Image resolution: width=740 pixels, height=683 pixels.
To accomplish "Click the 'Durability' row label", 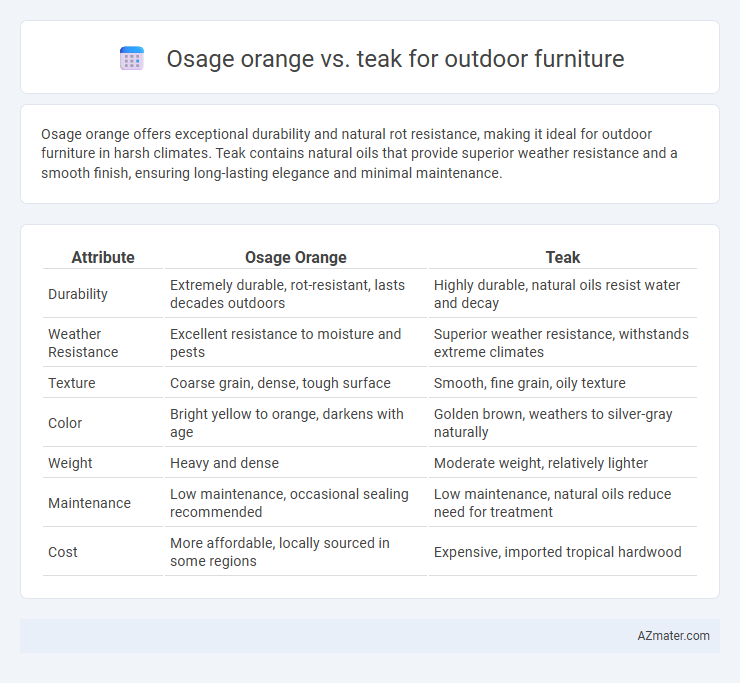I will [x=78, y=294].
